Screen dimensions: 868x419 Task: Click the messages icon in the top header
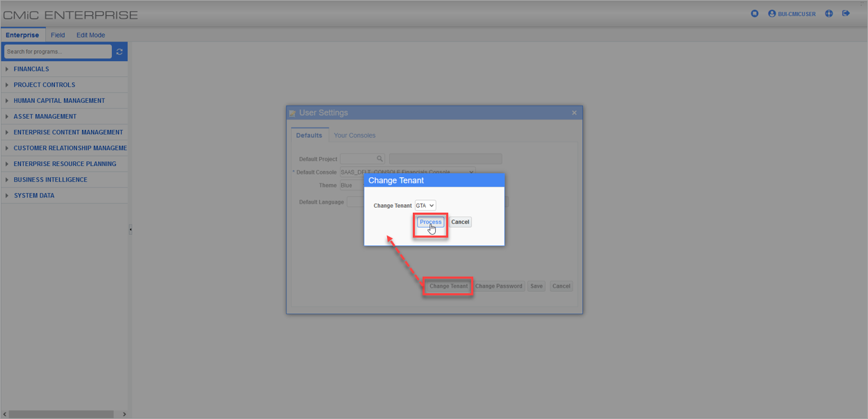pos(755,14)
